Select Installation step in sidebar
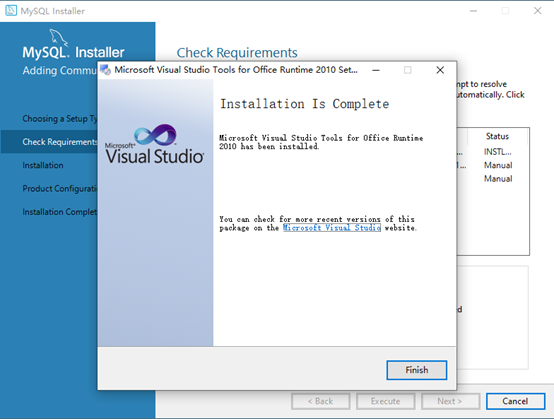The width and height of the screenshot is (554, 419). tap(43, 165)
